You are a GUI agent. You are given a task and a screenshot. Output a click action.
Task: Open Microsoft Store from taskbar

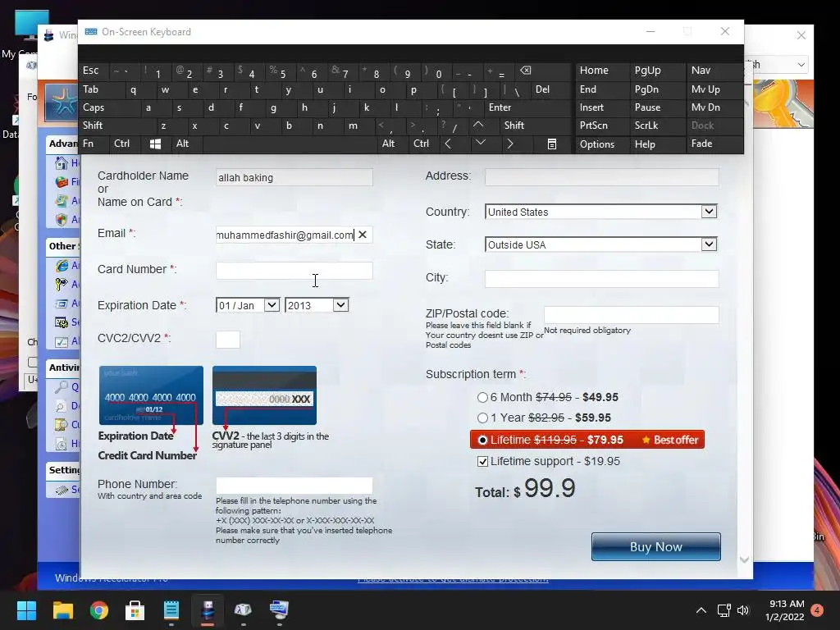click(135, 610)
